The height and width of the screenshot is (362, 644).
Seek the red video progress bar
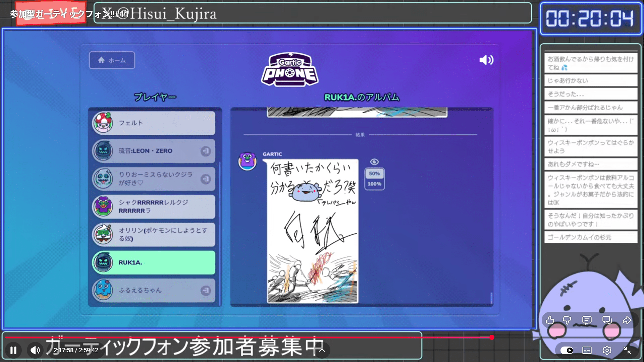click(248, 338)
